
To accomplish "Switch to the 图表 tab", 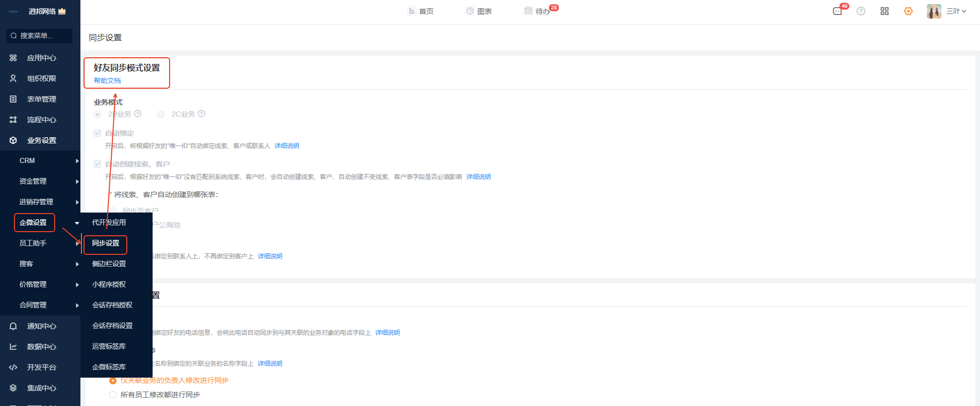I will tap(479, 11).
